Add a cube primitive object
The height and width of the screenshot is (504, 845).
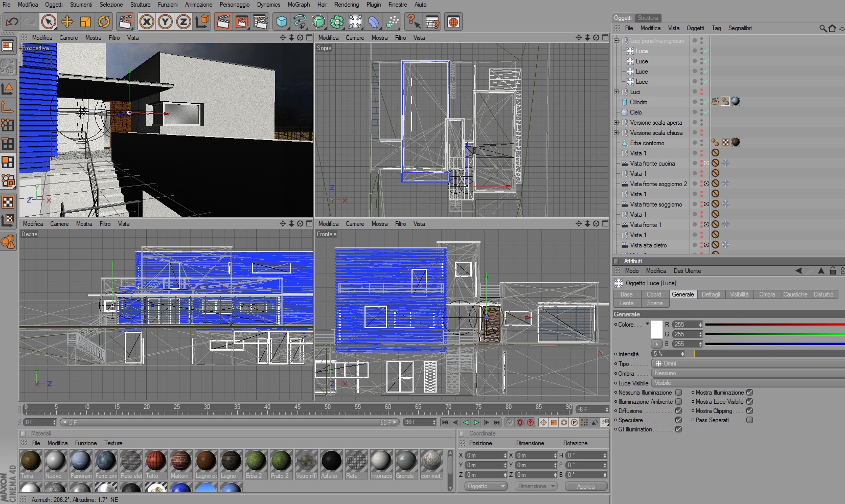coord(282,22)
